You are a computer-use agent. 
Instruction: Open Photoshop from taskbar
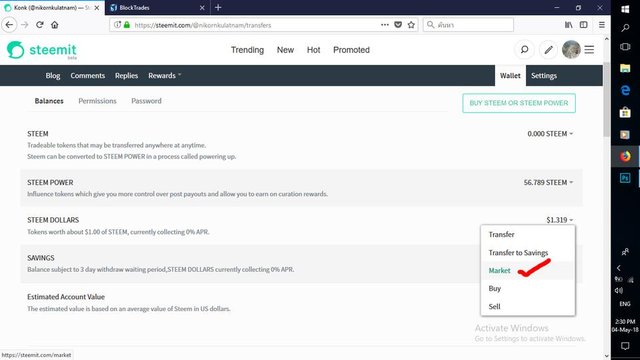point(625,178)
